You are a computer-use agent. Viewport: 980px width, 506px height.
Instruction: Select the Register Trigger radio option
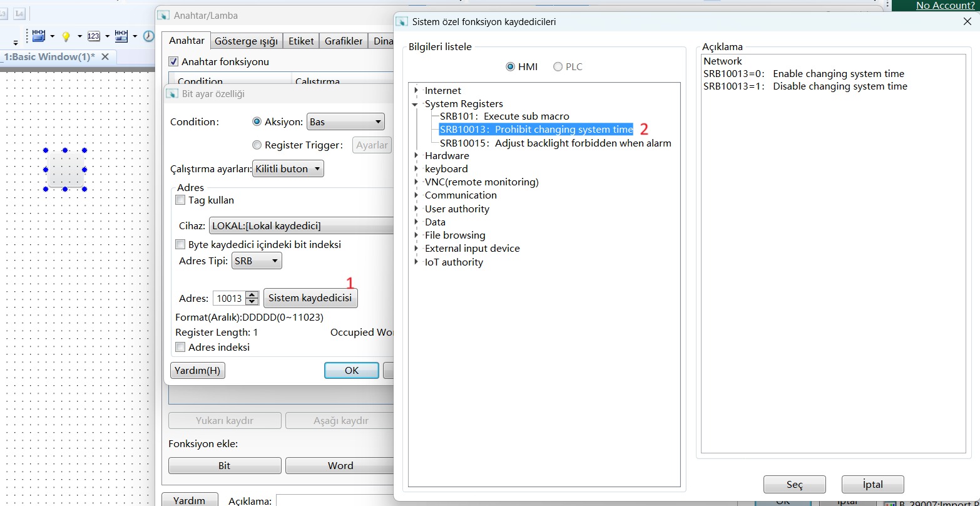click(x=257, y=145)
